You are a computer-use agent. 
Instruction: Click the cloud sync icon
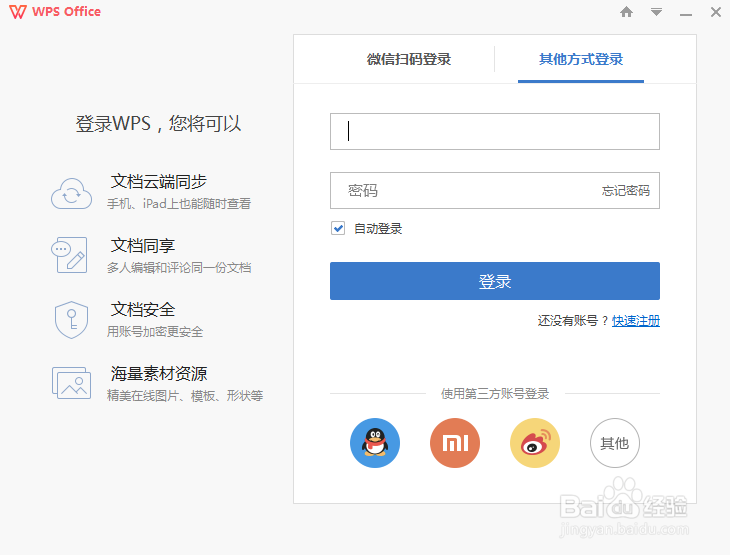click(x=71, y=193)
